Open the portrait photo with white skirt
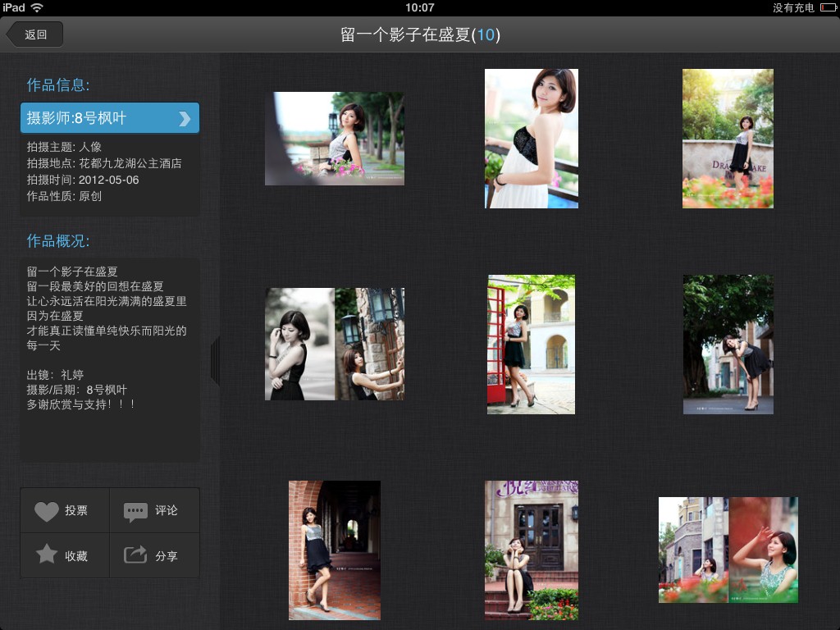 click(x=531, y=139)
